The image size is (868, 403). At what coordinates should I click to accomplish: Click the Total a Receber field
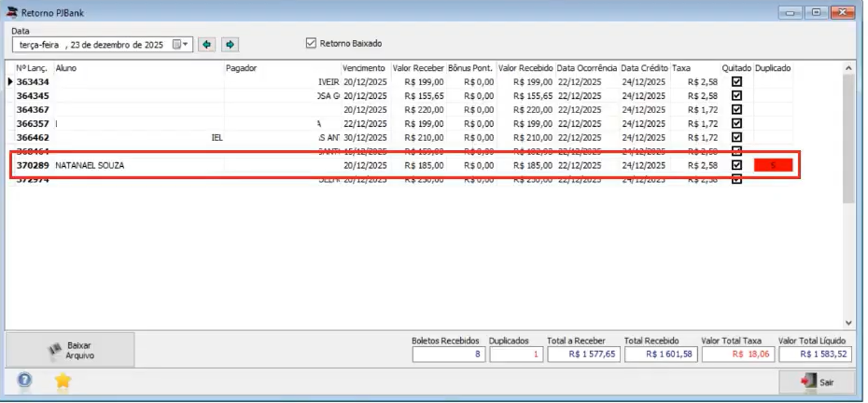[x=584, y=354]
